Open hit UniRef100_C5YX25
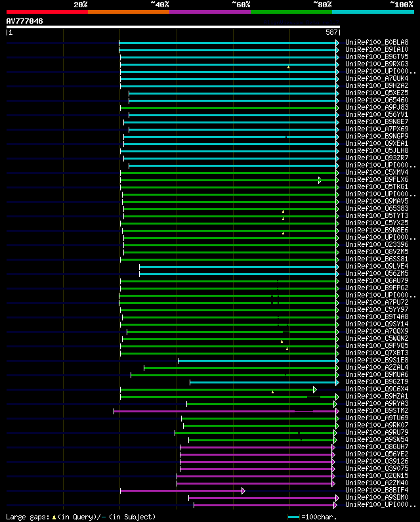This screenshot has height=522, width=420. (x=377, y=223)
